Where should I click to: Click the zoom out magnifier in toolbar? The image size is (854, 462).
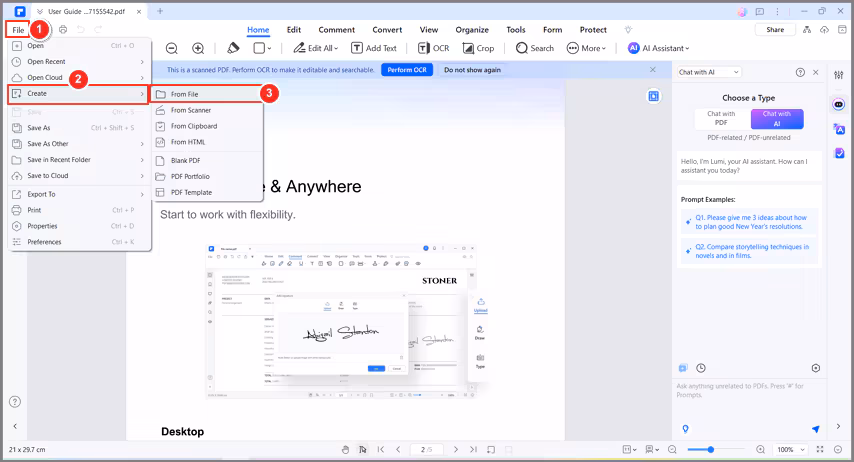171,48
